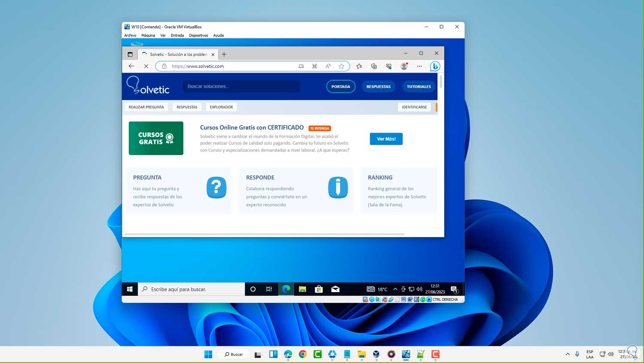The height and width of the screenshot is (363, 644).
Task: Click RESPUESTAS in the gray subnav
Action: (x=187, y=107)
